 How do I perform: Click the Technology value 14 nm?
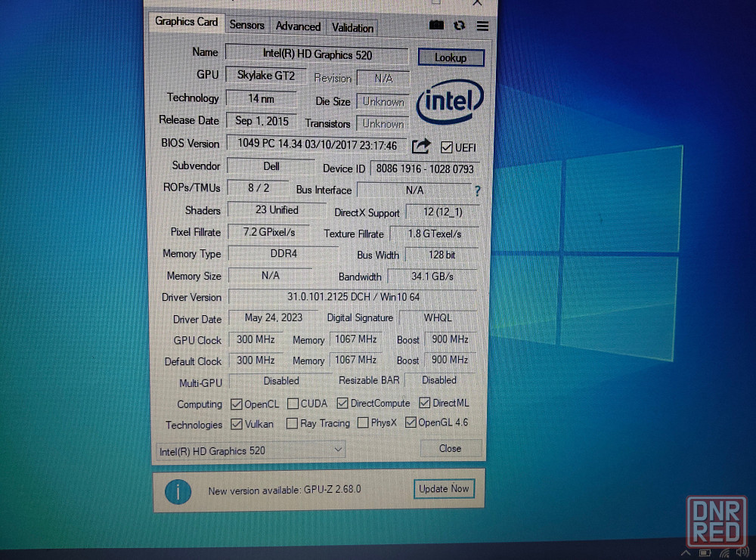coord(261,99)
